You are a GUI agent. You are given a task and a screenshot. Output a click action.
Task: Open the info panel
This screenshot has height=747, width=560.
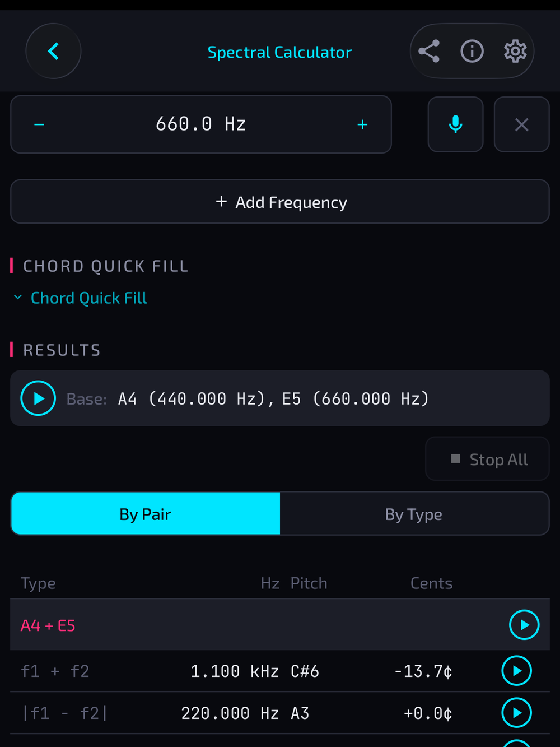pos(472,51)
